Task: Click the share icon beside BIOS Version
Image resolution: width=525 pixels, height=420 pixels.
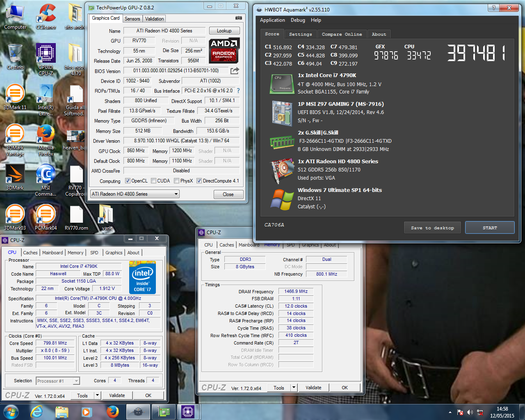Action: pyautogui.click(x=235, y=71)
